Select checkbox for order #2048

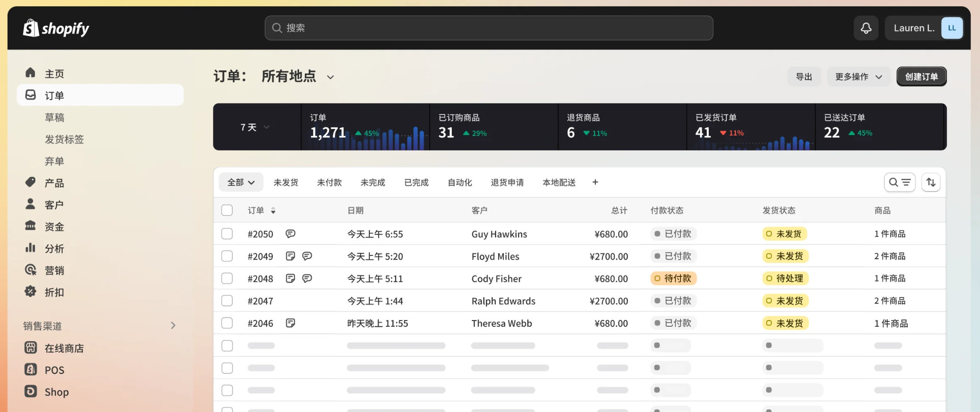coord(227,278)
